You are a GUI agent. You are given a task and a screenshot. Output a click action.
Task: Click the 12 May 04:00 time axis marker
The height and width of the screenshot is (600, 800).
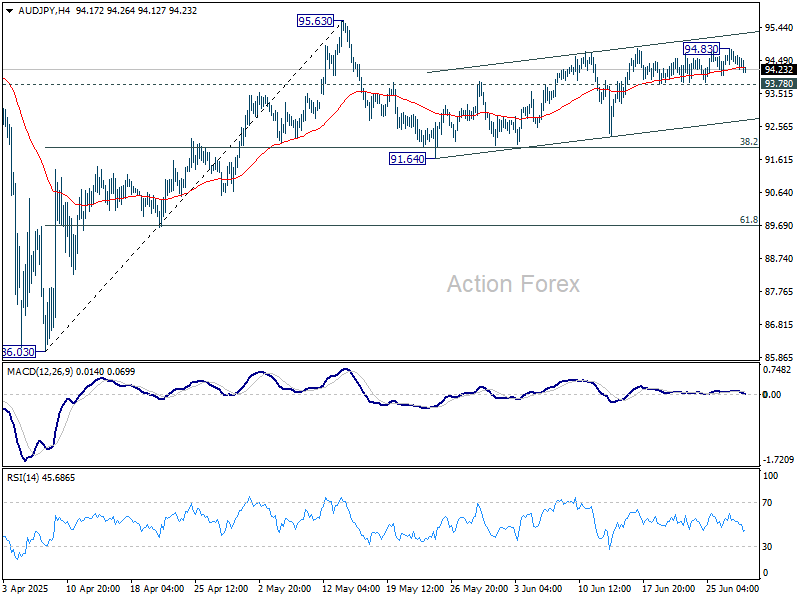click(x=351, y=588)
